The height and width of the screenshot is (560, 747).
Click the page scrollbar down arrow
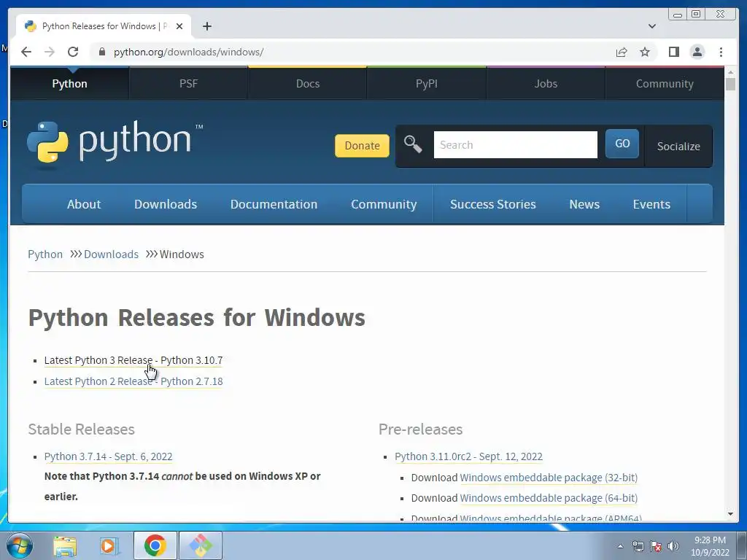(730, 514)
